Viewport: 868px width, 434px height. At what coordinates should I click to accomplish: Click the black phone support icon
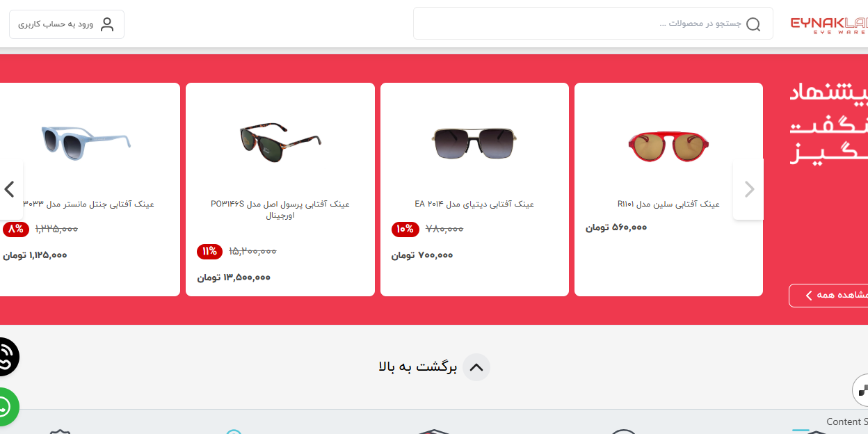(5, 357)
